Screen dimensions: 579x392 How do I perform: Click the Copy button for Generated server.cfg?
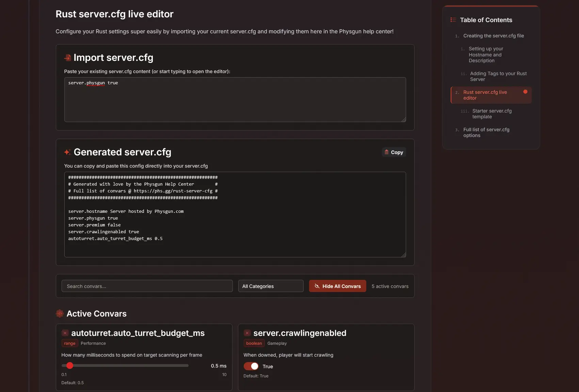pos(393,152)
